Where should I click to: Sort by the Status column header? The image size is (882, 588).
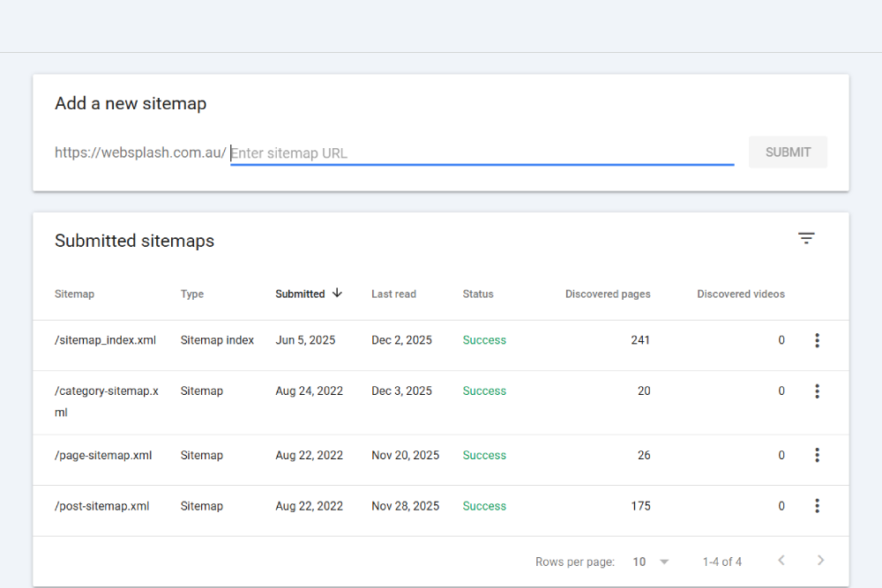click(x=477, y=294)
